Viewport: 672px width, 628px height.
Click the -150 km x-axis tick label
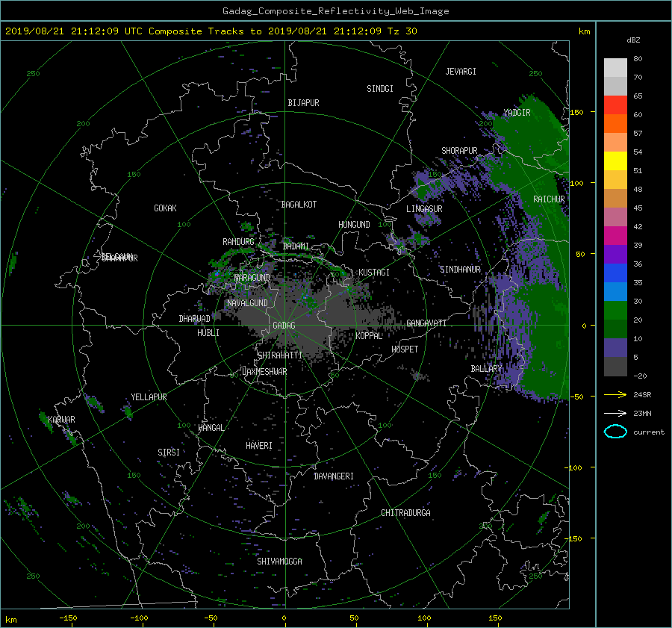pyautogui.click(x=68, y=618)
